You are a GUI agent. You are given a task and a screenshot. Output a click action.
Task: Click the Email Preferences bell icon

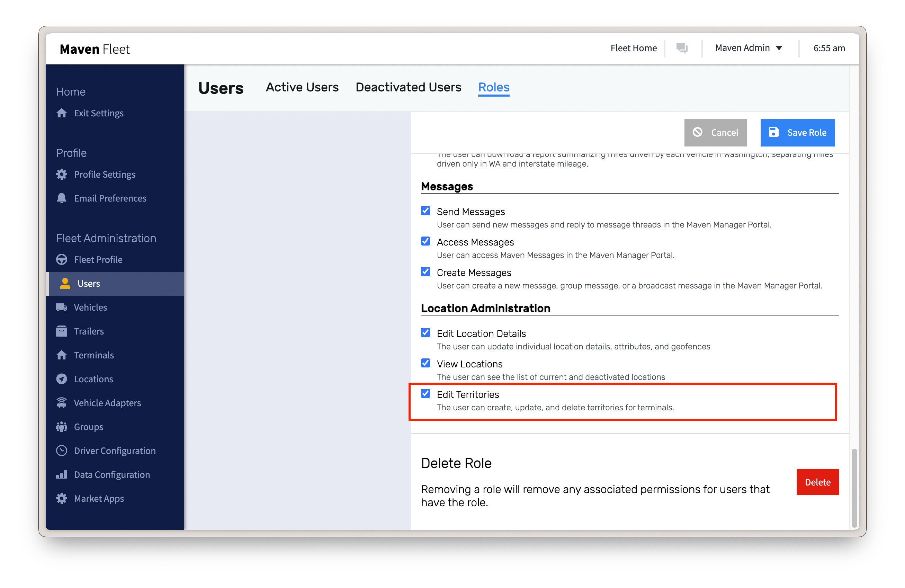[x=62, y=198]
